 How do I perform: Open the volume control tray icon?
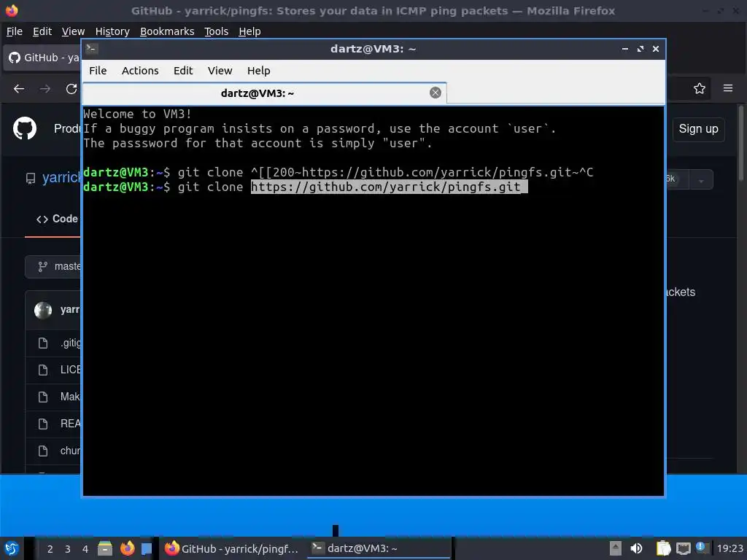pyautogui.click(x=636, y=548)
